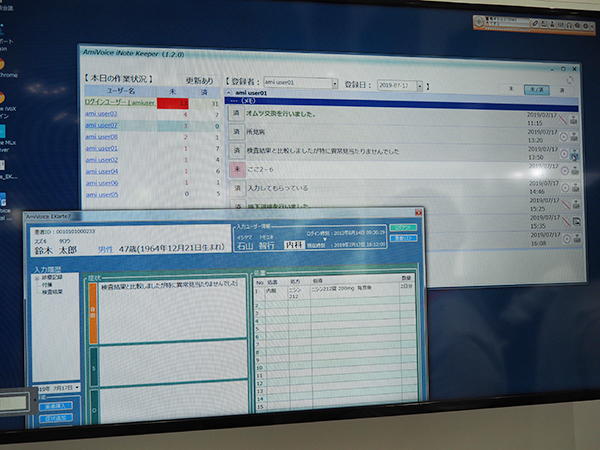
Task: Toggle the 済 status on オムツ交換 note
Action: click(237, 114)
